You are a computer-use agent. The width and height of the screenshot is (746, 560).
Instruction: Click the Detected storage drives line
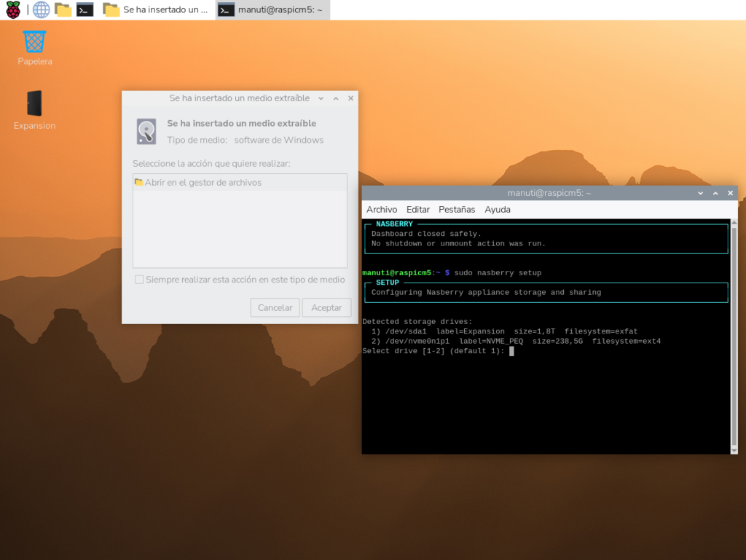pyautogui.click(x=417, y=322)
